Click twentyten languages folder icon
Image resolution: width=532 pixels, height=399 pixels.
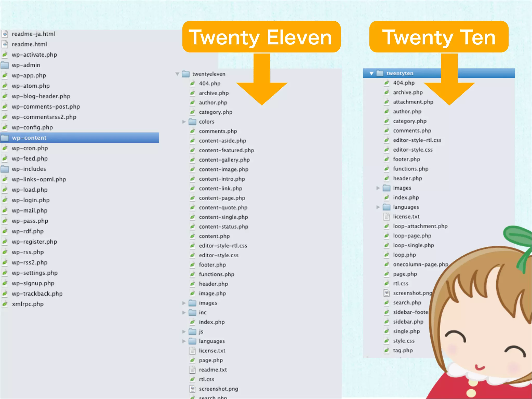387,207
